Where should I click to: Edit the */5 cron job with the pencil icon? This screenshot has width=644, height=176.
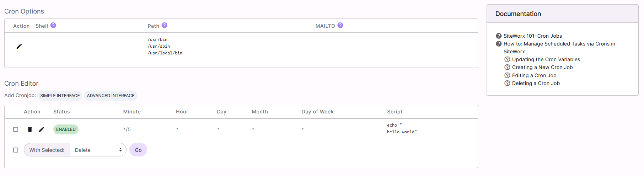[42, 129]
